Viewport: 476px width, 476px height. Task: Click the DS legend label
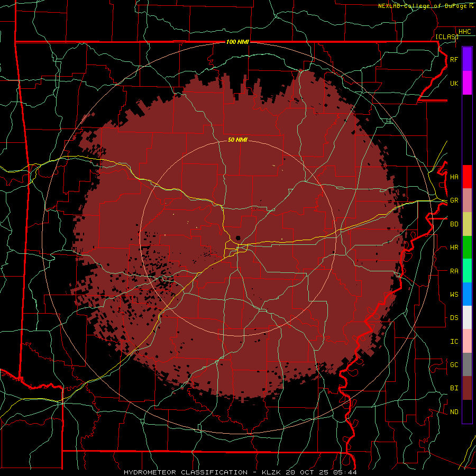pyautogui.click(x=454, y=317)
